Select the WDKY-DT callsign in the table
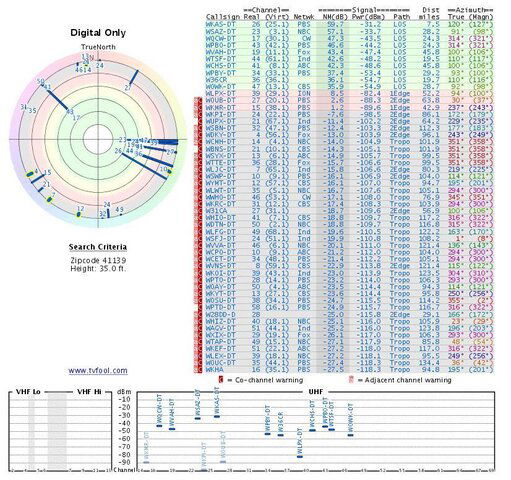 [220, 135]
